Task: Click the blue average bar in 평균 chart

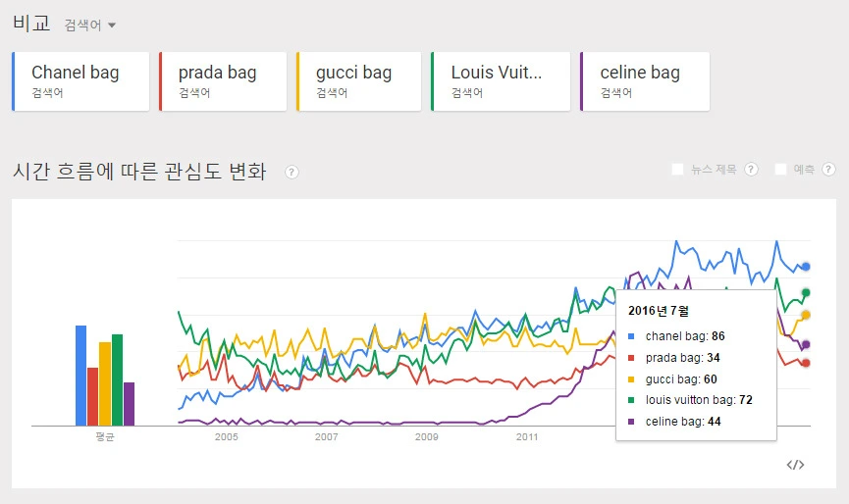Action: point(81,376)
